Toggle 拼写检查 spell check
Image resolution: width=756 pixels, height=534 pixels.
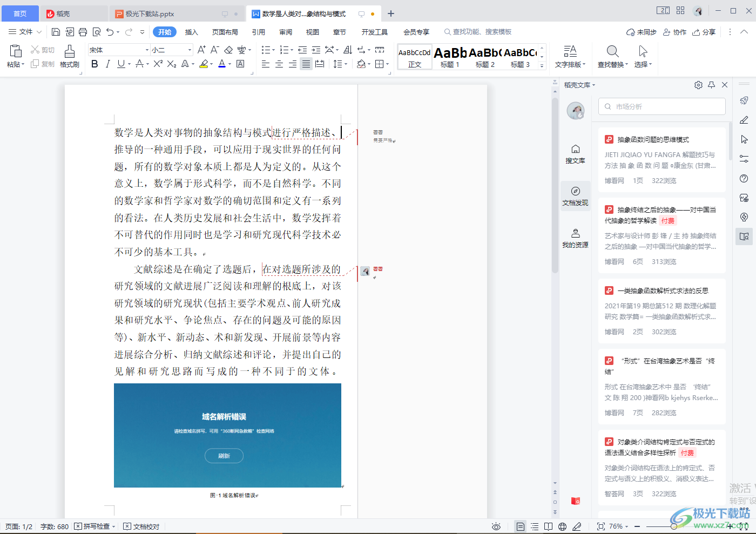click(93, 526)
